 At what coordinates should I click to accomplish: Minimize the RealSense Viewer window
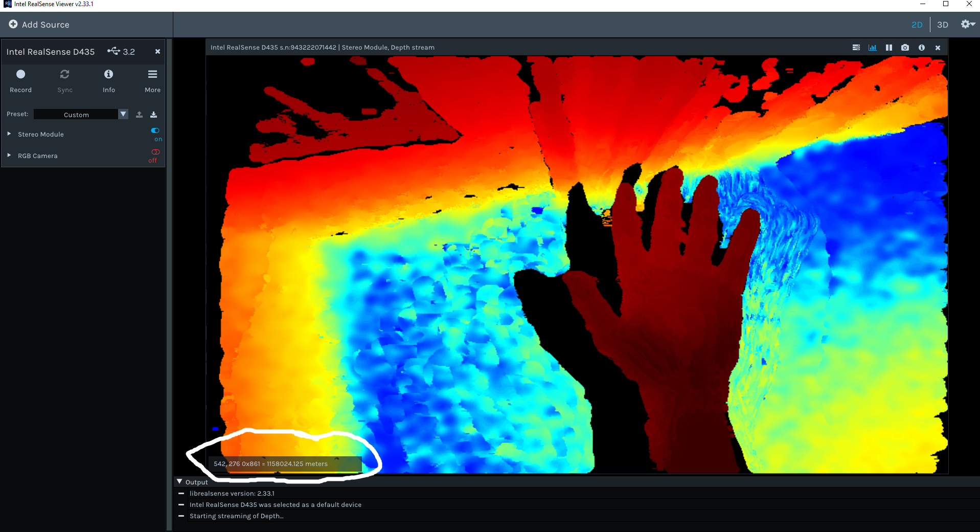pyautogui.click(x=923, y=4)
